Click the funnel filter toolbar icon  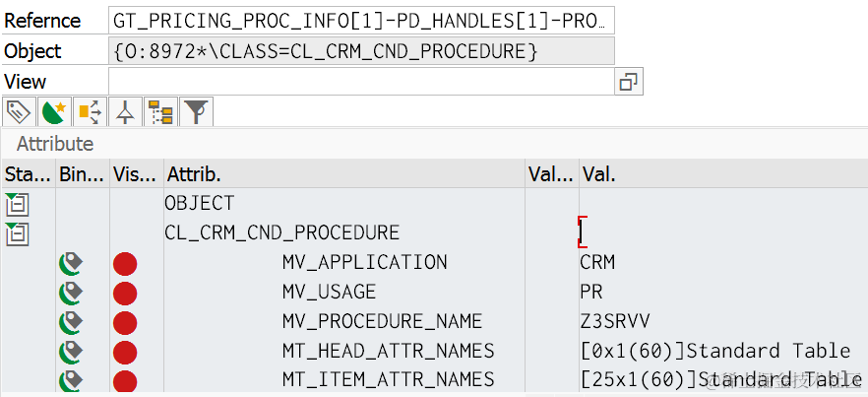(196, 112)
